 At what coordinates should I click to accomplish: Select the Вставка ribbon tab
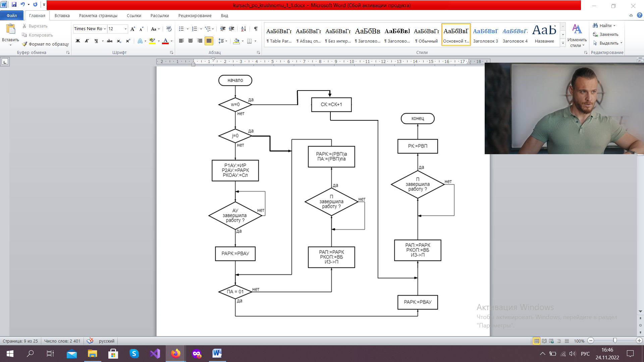coord(62,15)
